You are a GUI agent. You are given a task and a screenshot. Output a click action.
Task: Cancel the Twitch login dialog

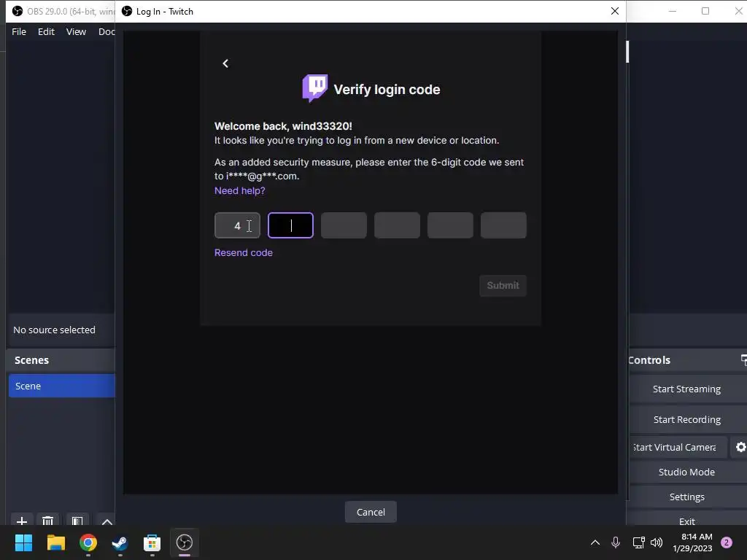[x=371, y=512]
